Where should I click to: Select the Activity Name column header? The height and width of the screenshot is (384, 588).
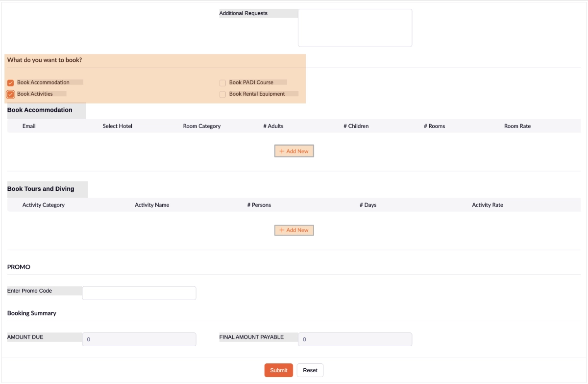[152, 205]
